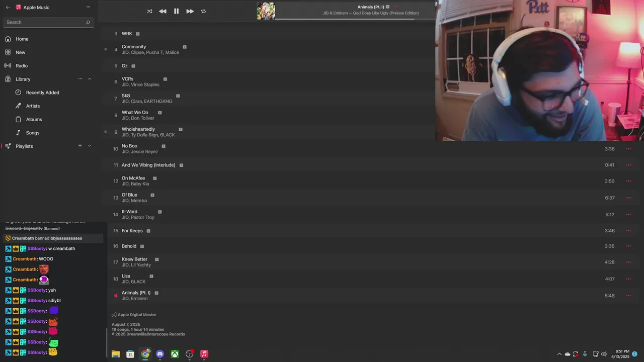The height and width of the screenshot is (362, 644).
Task: Select the track Community
Action: coord(134,47)
